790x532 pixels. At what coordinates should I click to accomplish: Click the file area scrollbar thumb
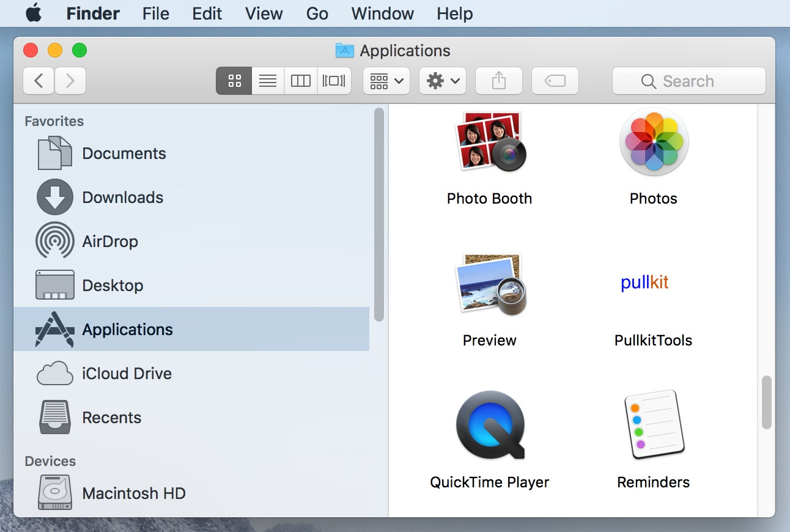coord(767,402)
